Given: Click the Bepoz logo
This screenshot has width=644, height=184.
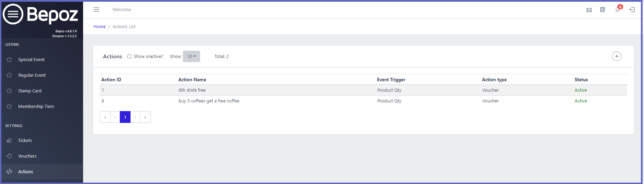Looking at the screenshot, I should pyautogui.click(x=40, y=15).
